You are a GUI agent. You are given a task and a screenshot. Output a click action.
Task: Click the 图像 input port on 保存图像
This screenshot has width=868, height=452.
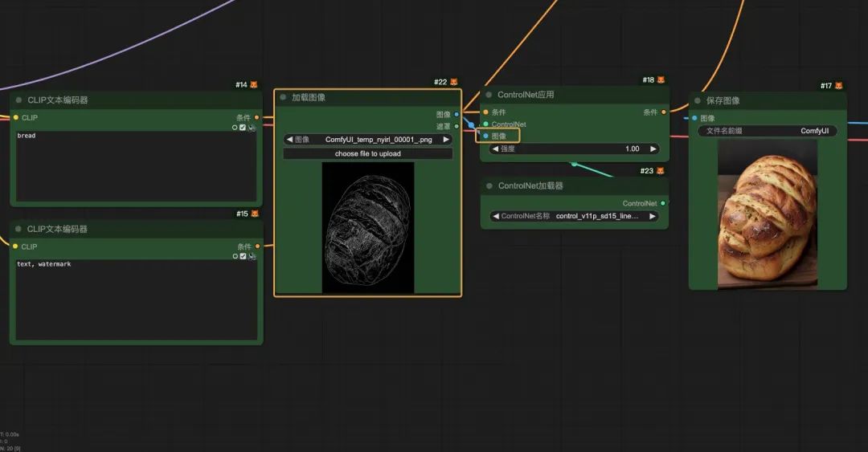coord(694,118)
